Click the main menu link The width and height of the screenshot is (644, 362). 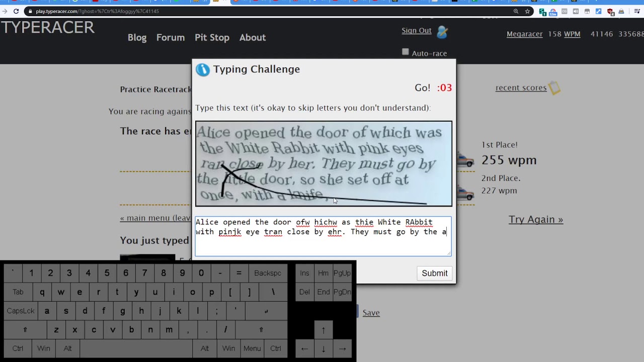point(155,218)
